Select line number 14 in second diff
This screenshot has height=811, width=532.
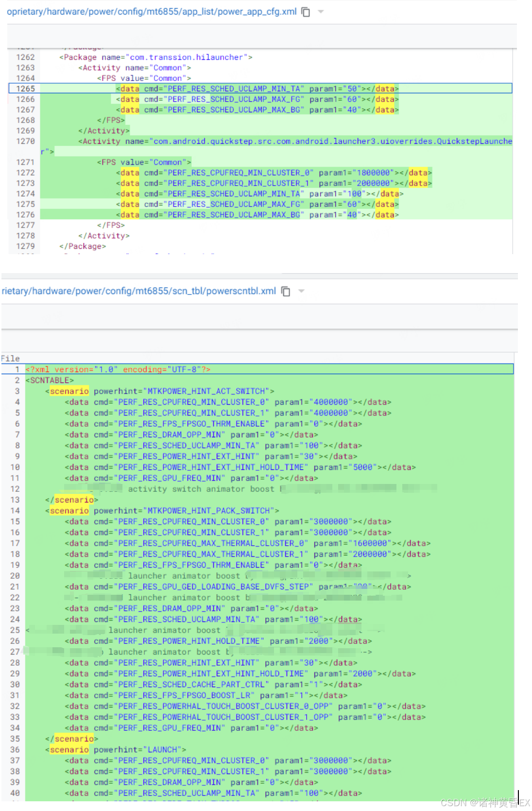pyautogui.click(x=15, y=511)
